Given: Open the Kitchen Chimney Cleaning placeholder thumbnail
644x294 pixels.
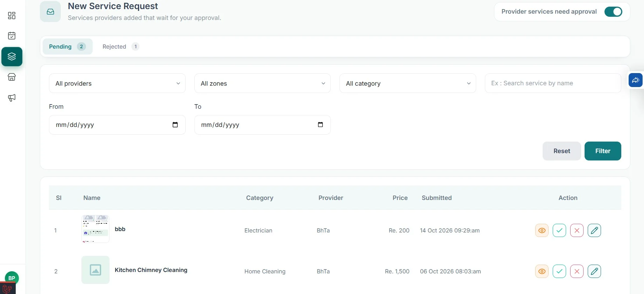Looking at the screenshot, I should 95,270.
